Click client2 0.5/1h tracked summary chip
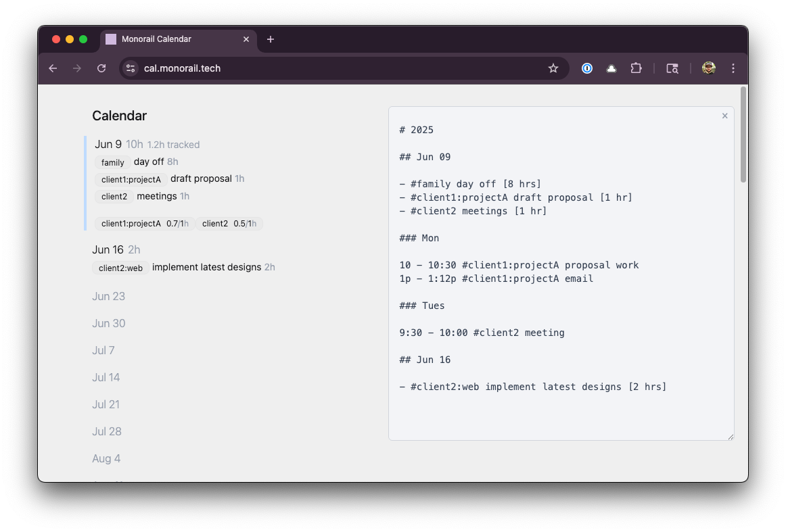 click(x=229, y=224)
